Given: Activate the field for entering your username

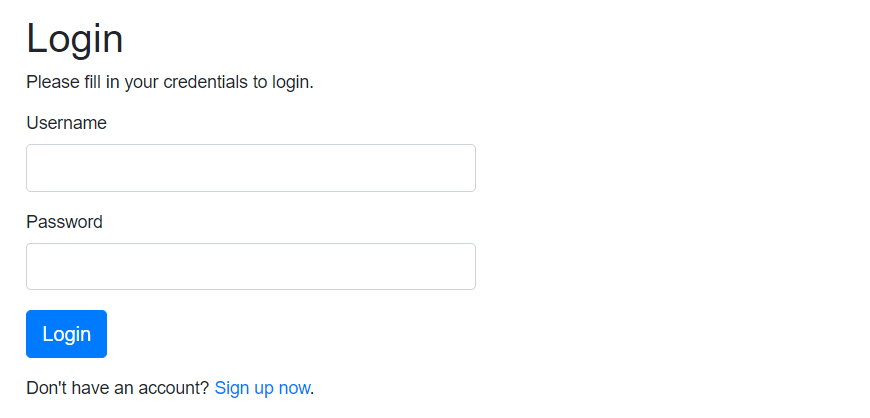Looking at the screenshot, I should point(250,168).
